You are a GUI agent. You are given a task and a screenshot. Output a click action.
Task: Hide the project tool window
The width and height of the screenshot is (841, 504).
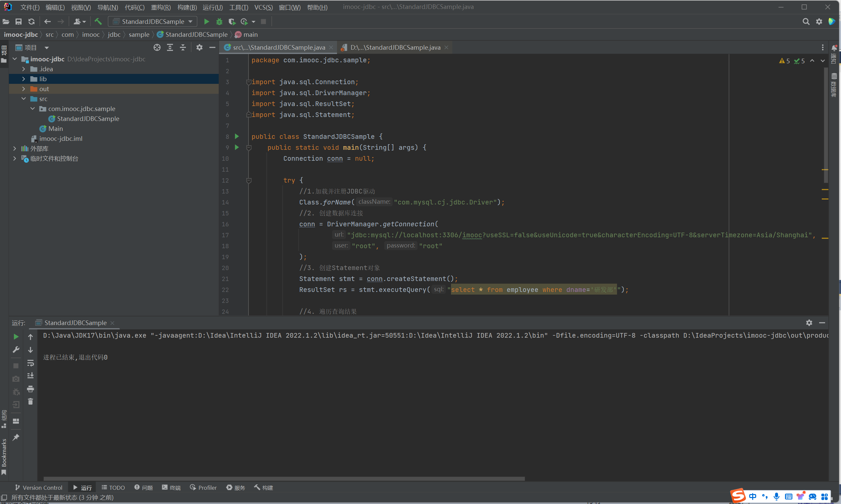pos(212,47)
